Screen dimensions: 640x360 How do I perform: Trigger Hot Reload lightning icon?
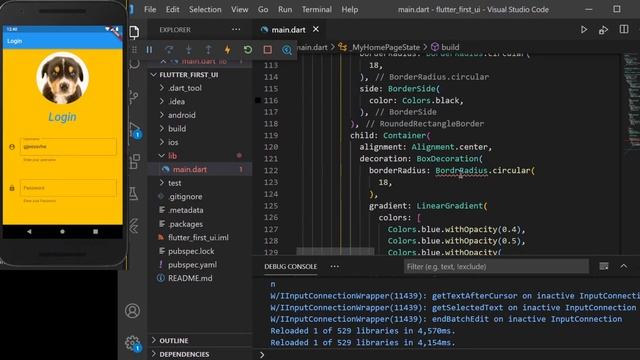[228, 50]
